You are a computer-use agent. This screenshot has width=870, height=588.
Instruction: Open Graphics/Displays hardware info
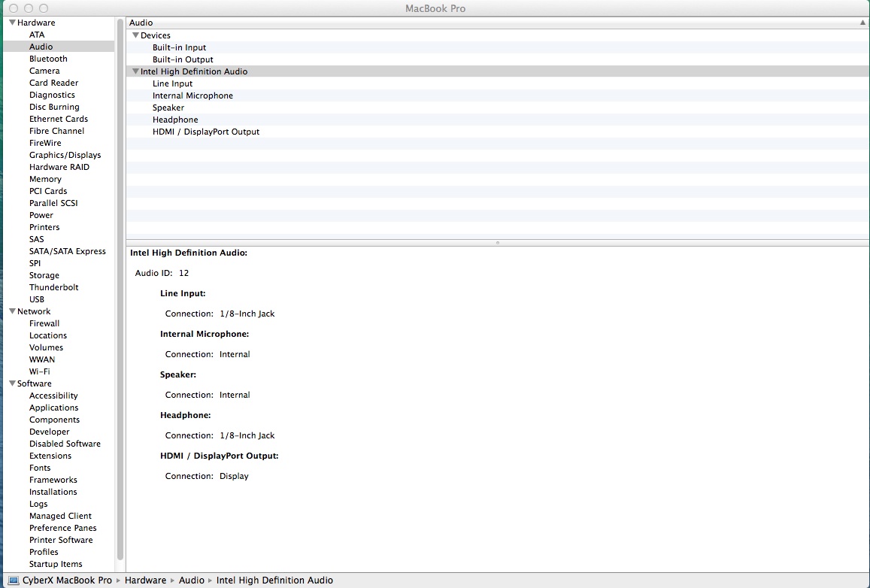(65, 155)
